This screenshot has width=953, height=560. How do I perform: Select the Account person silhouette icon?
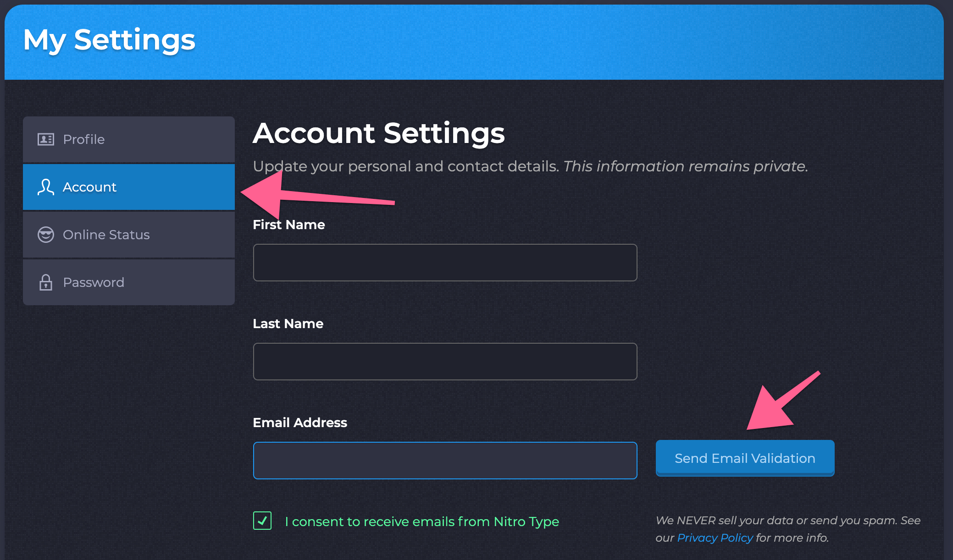tap(45, 187)
